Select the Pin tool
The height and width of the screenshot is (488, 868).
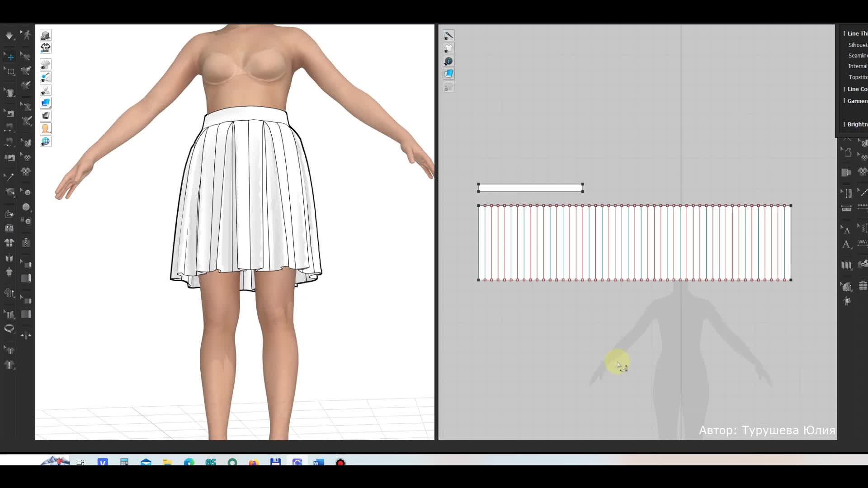[x=9, y=176]
